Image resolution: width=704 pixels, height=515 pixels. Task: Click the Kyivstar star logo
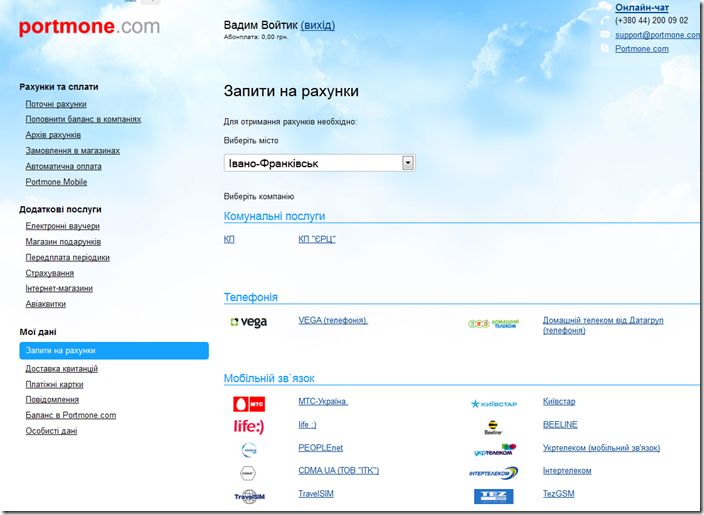click(493, 404)
